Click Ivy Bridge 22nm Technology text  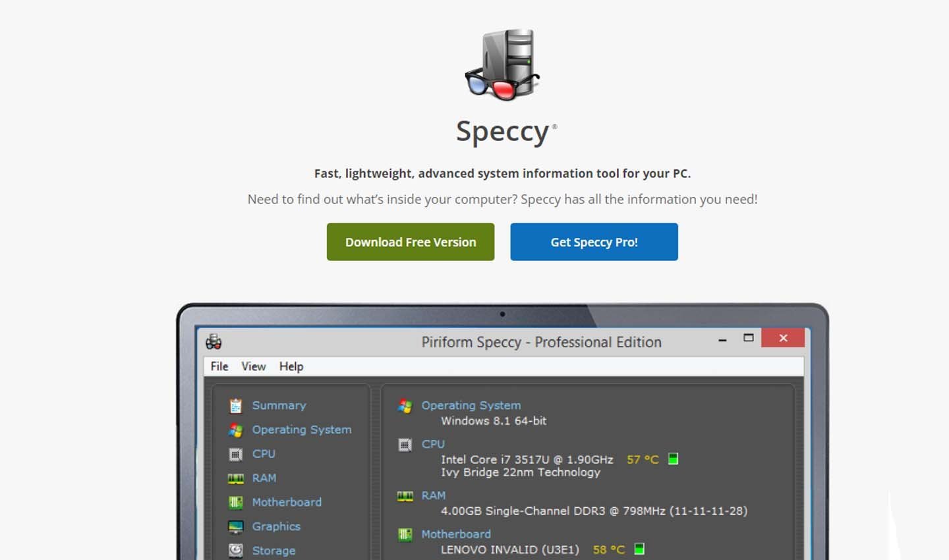point(521,472)
